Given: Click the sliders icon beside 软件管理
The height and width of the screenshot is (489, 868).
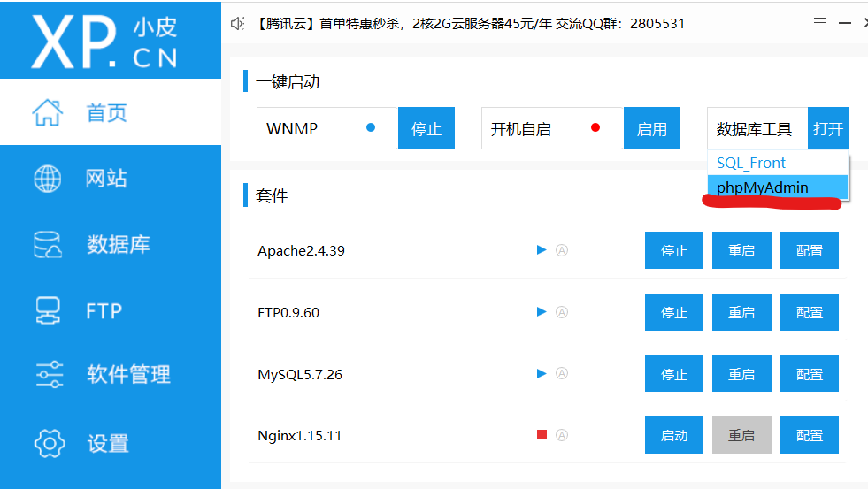Looking at the screenshot, I should [50, 375].
